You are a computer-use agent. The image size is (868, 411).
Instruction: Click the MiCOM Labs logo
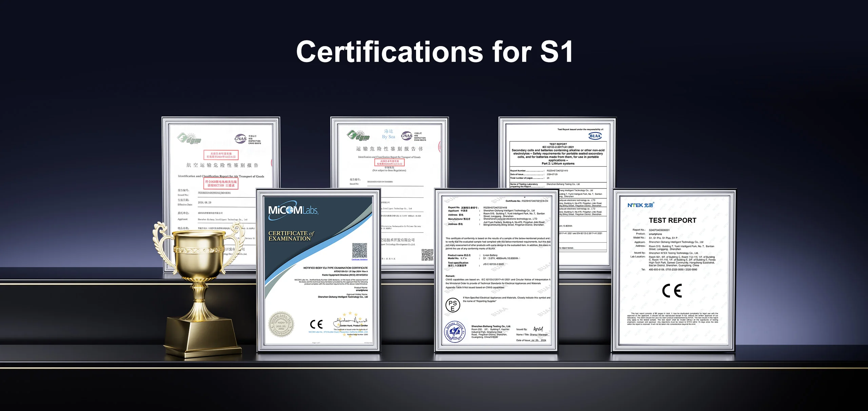pos(293,210)
